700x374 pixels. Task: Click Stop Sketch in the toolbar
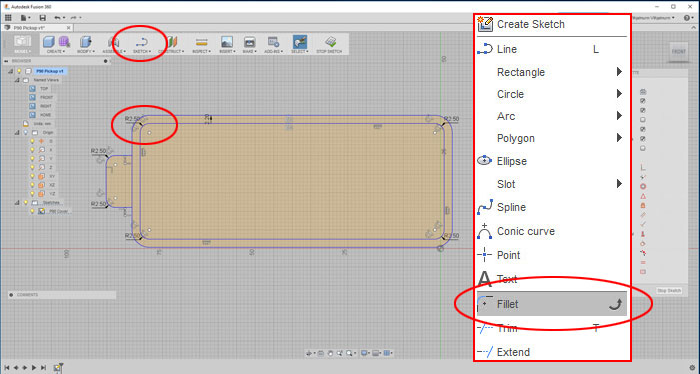click(x=330, y=45)
